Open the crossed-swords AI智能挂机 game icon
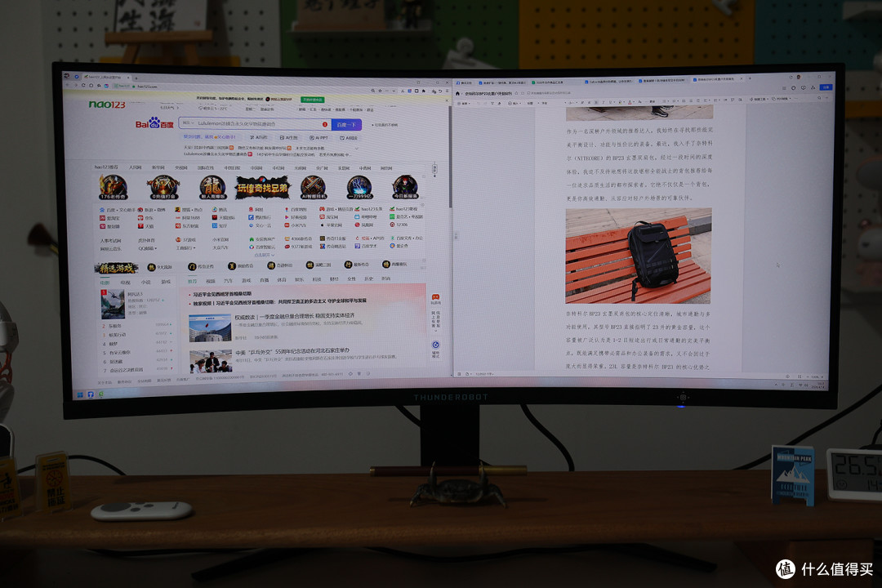The image size is (882, 588). click(314, 187)
